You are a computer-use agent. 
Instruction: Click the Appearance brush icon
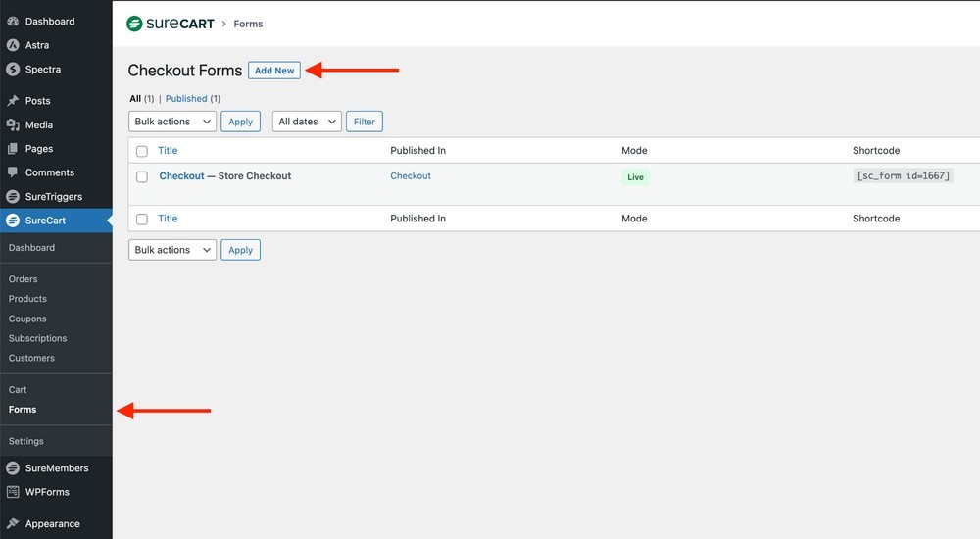pos(13,523)
